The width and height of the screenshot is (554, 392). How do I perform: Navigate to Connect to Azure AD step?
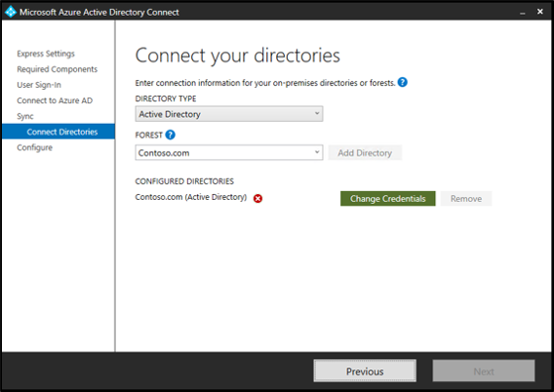(55, 100)
